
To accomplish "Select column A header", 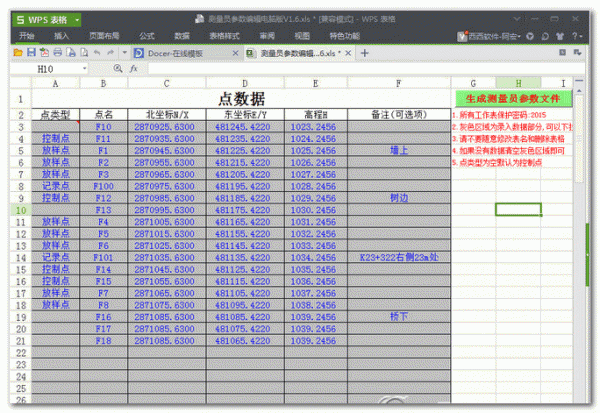I will click(55, 83).
